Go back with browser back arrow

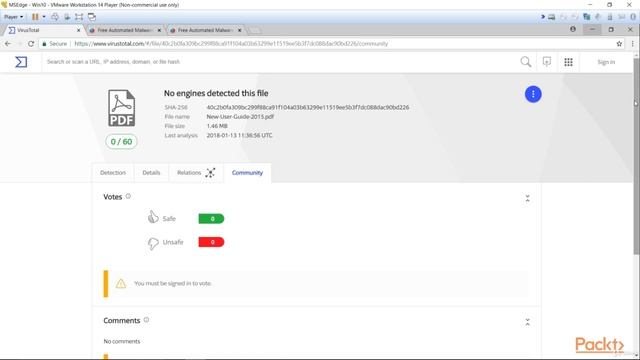coord(8,44)
